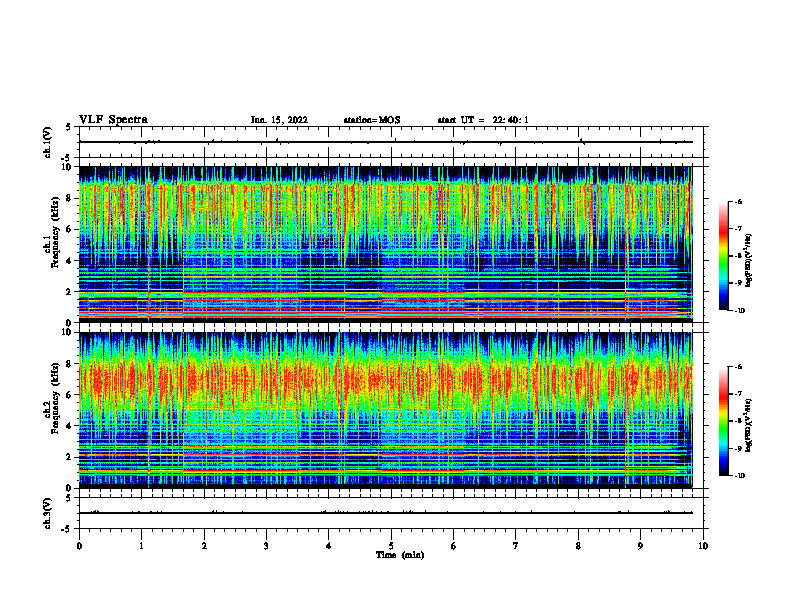Click the "-10" label on ch.1 color bar

point(740,311)
